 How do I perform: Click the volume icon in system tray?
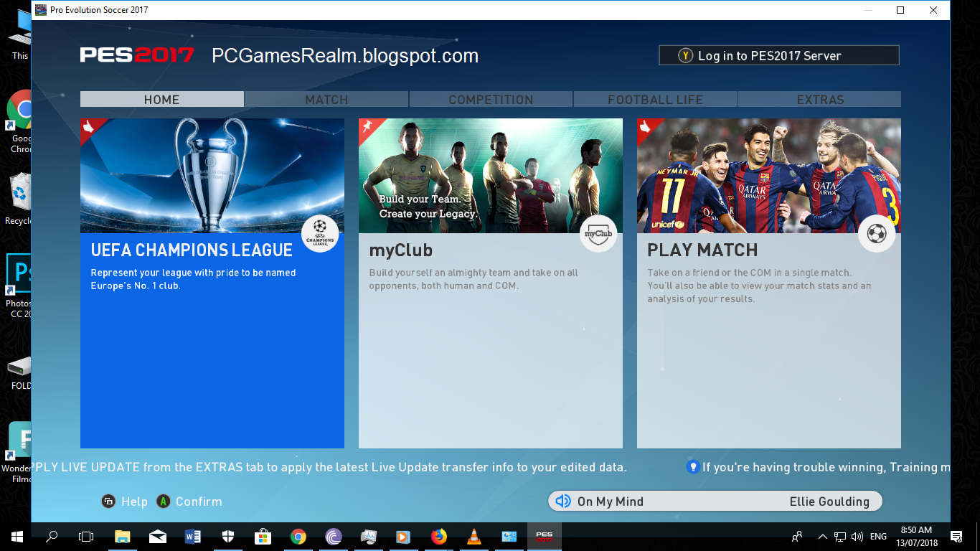coord(857,537)
